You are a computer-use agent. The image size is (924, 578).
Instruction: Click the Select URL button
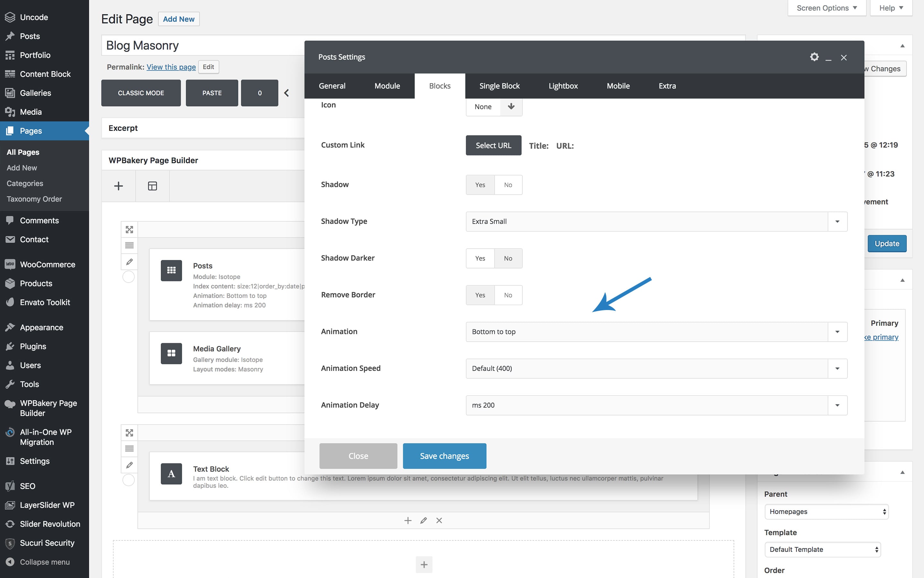pyautogui.click(x=493, y=145)
